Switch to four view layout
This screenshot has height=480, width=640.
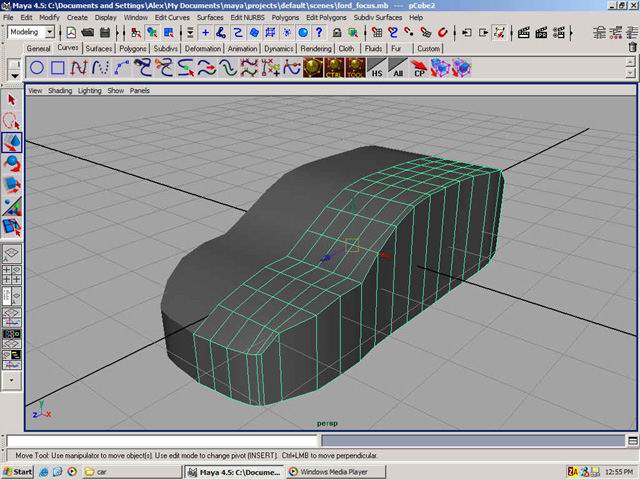[12, 275]
